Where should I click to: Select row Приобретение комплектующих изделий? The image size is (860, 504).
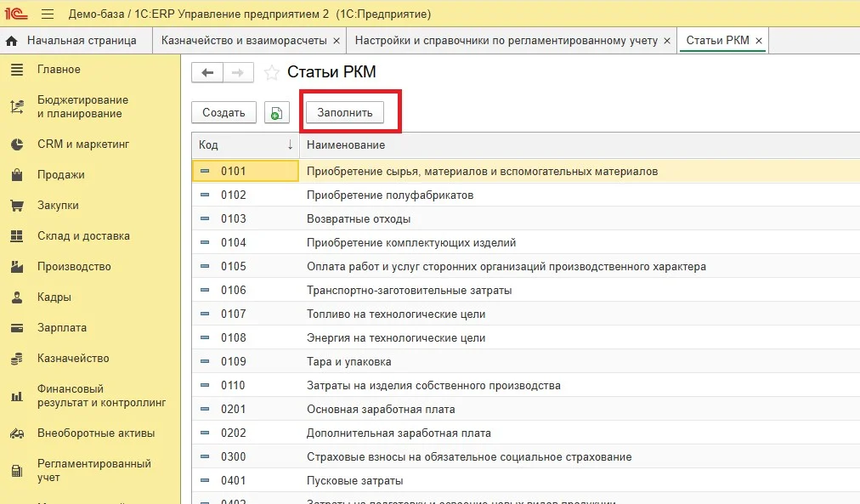526,242
